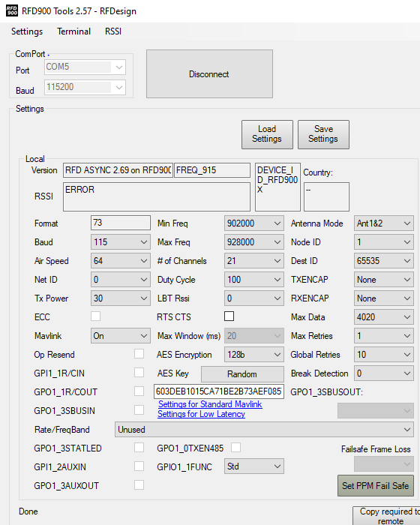Open the ComPort Baud 115200 dropdown
The width and height of the screenshot is (420, 525).
[x=85, y=88]
